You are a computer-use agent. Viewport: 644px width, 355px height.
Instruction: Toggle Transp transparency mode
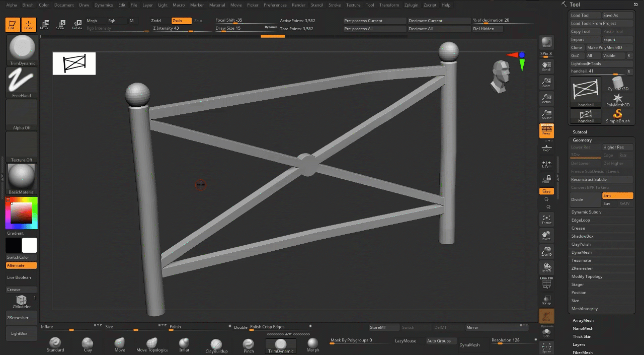click(546, 301)
